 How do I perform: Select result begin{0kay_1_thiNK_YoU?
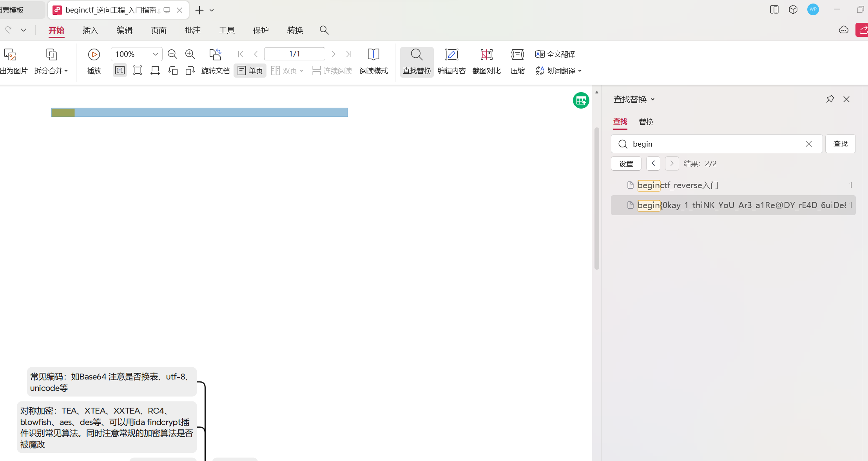(x=733, y=205)
